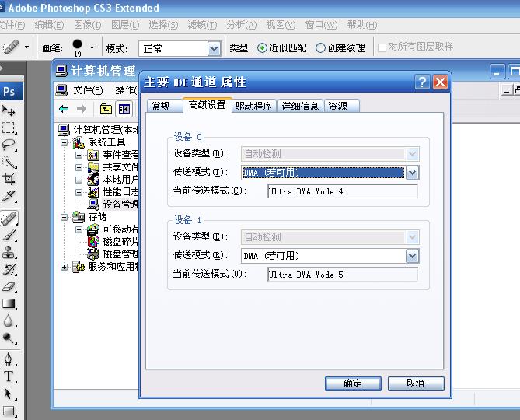Toggle the console tree show/hide icon
520x420 pixels.
(x=124, y=109)
